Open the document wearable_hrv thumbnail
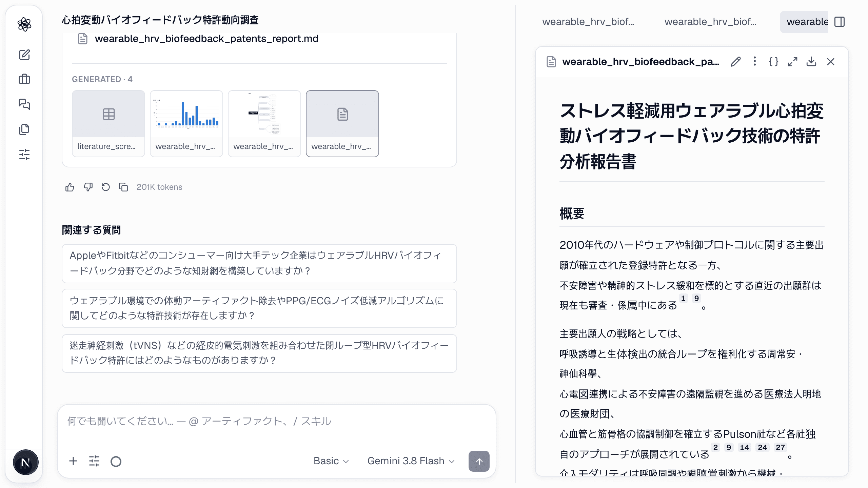The height and width of the screenshot is (488, 868). click(342, 123)
